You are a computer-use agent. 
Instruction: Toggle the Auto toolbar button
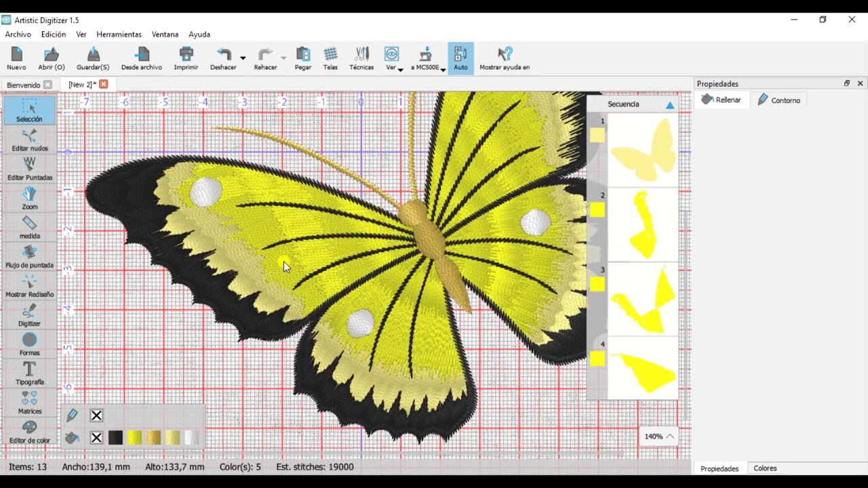[x=460, y=58]
